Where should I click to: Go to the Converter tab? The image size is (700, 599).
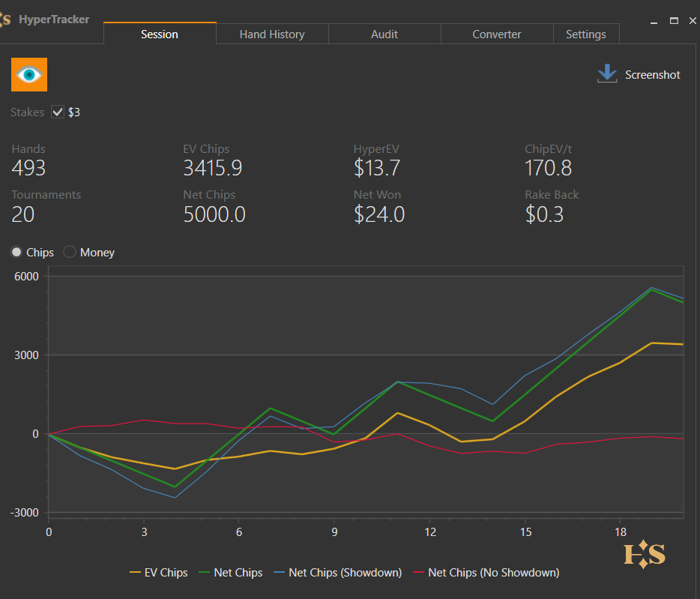click(497, 34)
